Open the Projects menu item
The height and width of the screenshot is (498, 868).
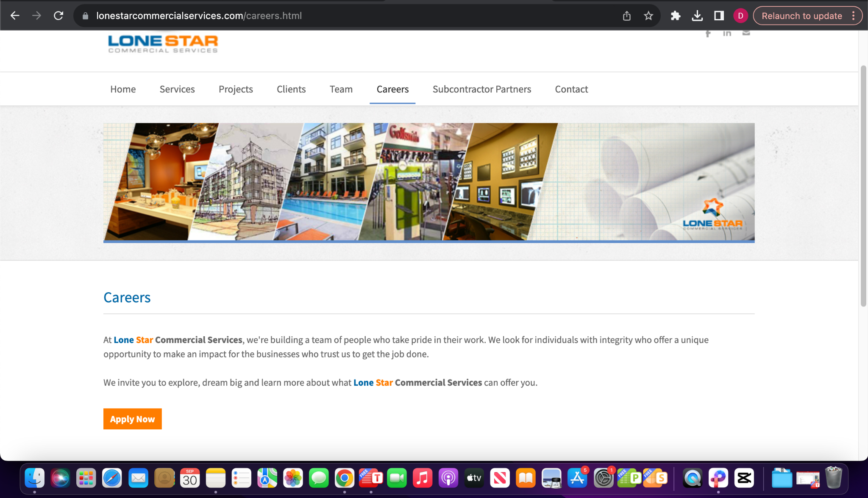236,89
